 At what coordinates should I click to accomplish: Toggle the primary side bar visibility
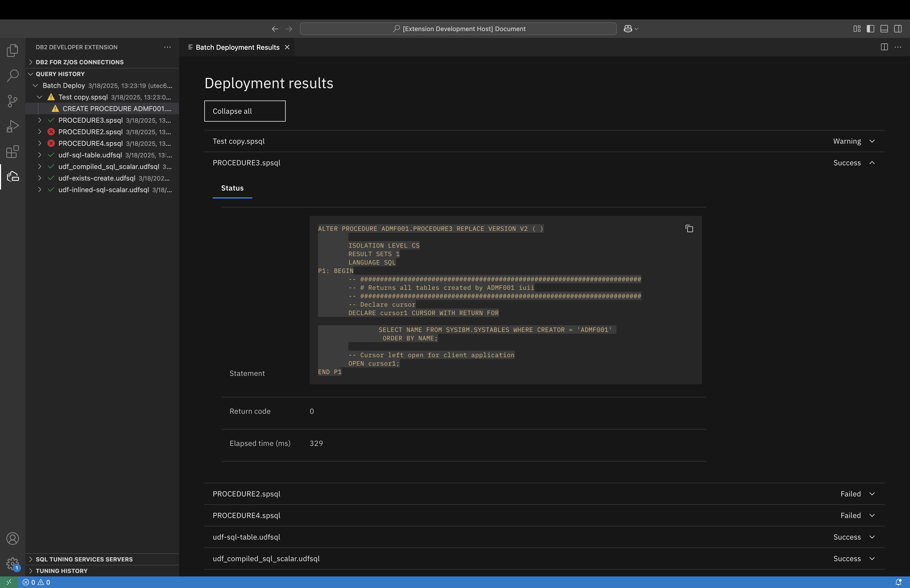tap(870, 29)
